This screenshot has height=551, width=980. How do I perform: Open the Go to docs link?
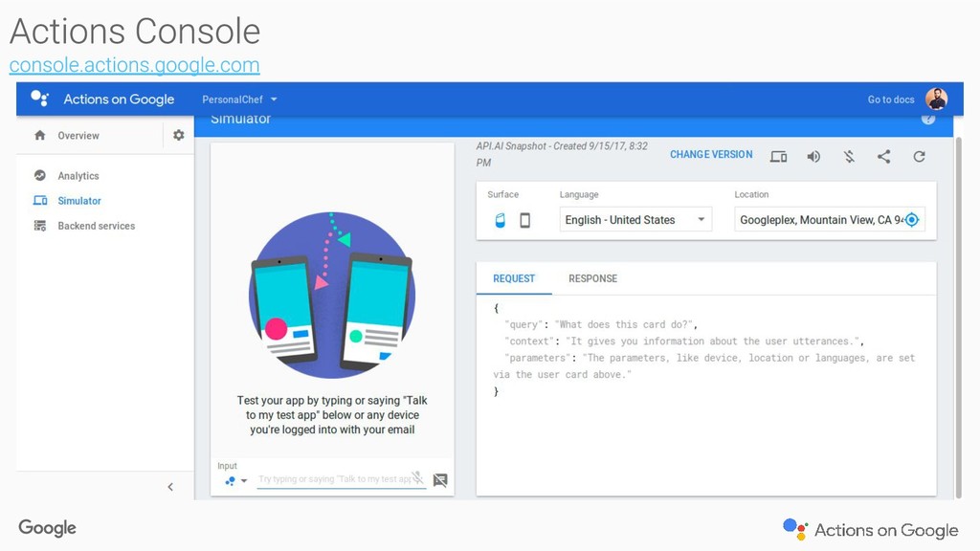891,99
